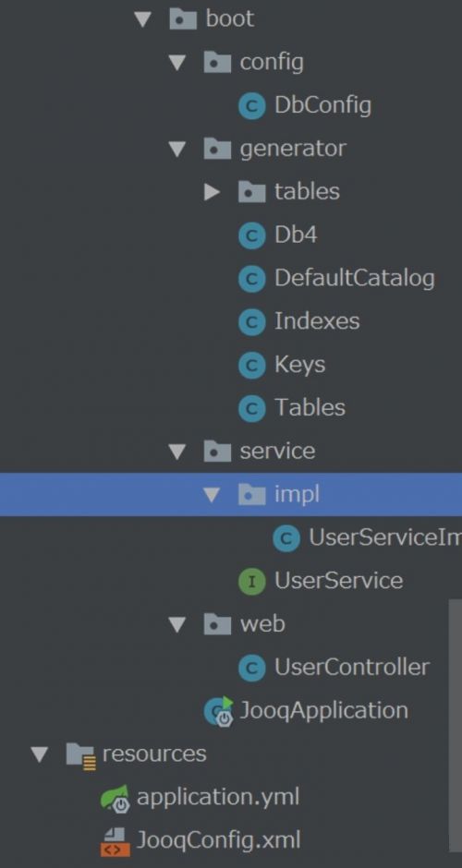Select the UserServiceImpl class entry
462x868 pixels.
(x=367, y=537)
